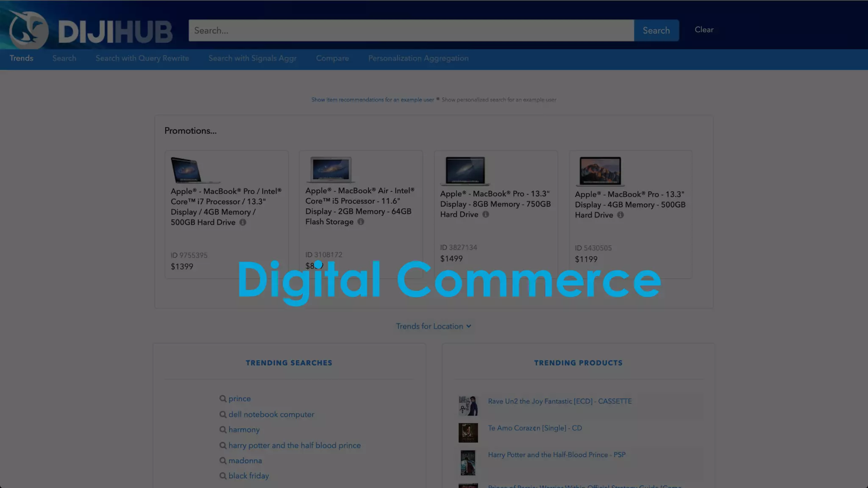868x488 pixels.
Task: Open the MacBook Pro 4GB 500GB image
Action: 600,172
